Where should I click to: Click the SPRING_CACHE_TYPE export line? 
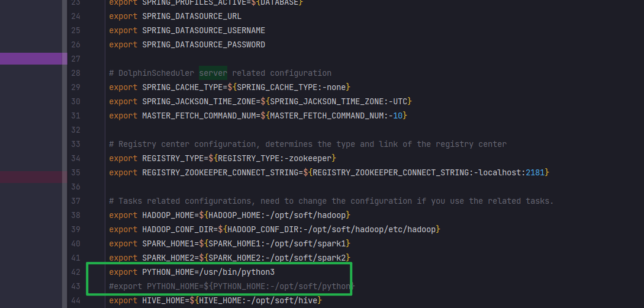[x=230, y=87]
